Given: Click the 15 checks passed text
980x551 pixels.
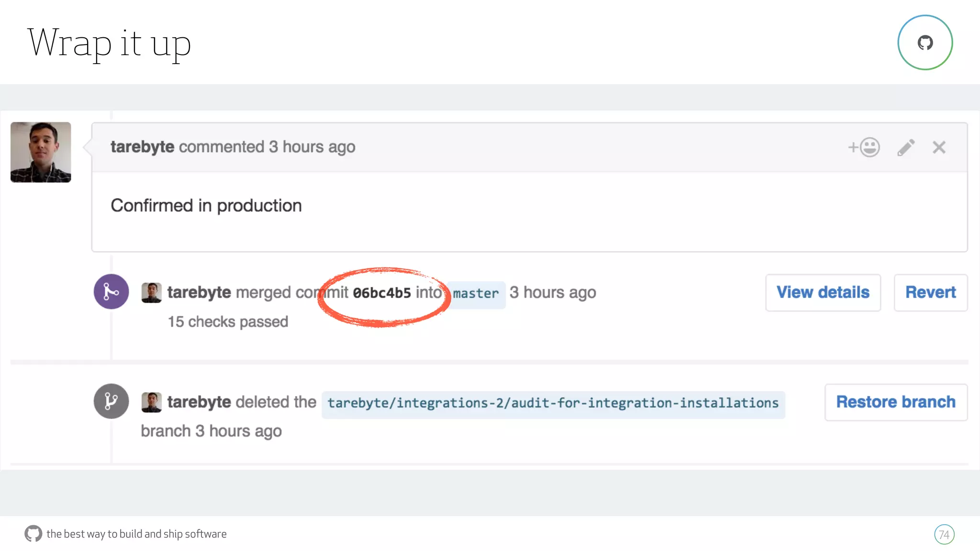Looking at the screenshot, I should [228, 321].
